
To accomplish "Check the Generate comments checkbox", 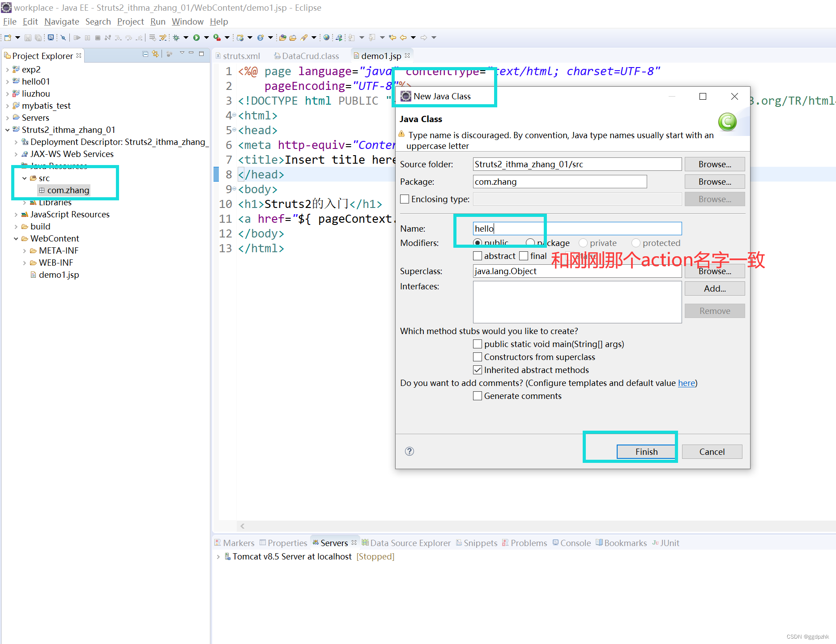I will (478, 396).
